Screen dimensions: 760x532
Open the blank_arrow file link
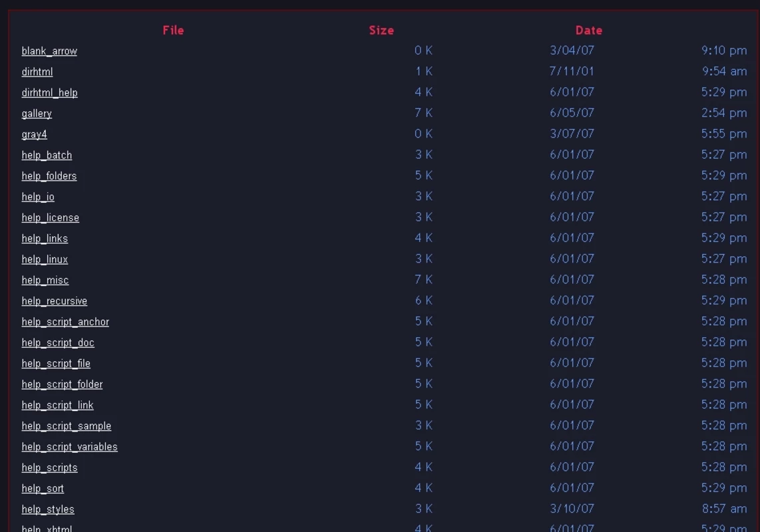49,51
